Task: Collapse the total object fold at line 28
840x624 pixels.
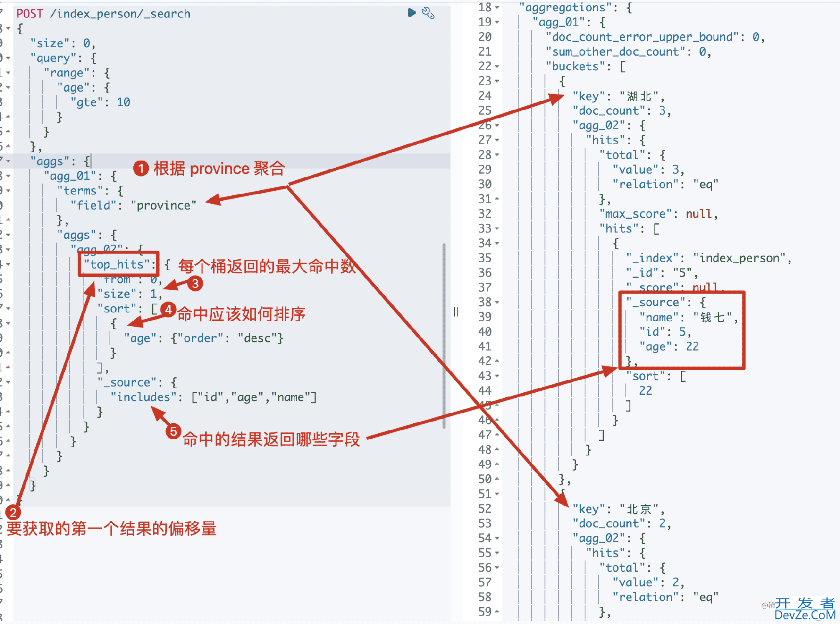Action: click(497, 155)
